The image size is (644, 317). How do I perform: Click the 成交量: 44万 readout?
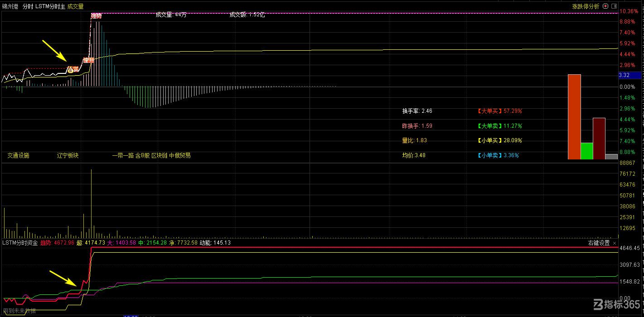coord(171,14)
